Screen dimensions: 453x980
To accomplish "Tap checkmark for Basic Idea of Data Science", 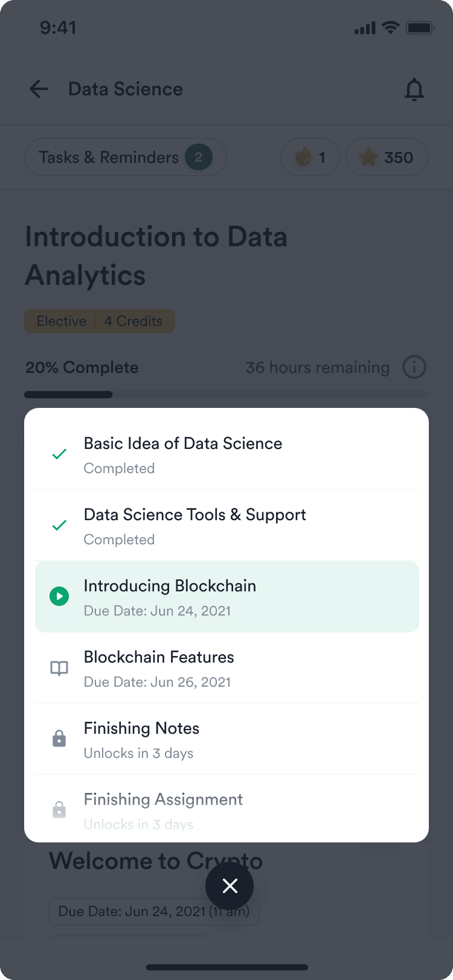I will [x=59, y=454].
